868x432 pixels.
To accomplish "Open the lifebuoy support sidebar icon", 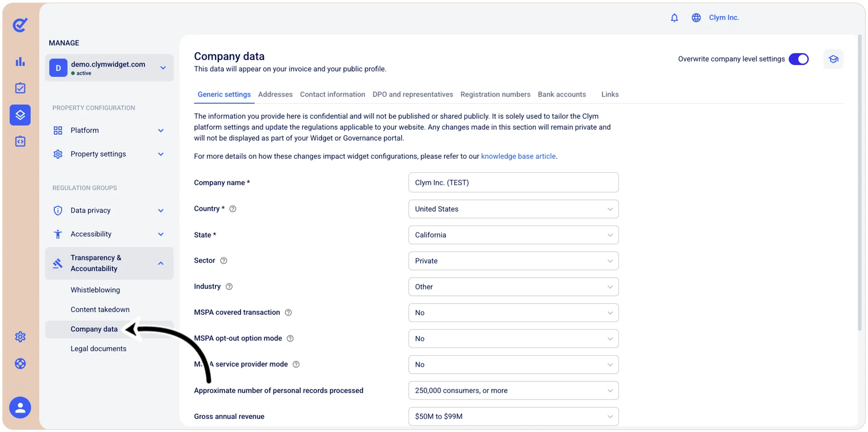I will (20, 363).
